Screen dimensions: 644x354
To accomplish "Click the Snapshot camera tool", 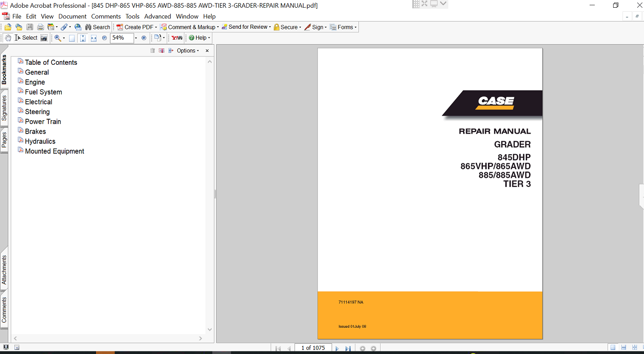I will click(44, 38).
